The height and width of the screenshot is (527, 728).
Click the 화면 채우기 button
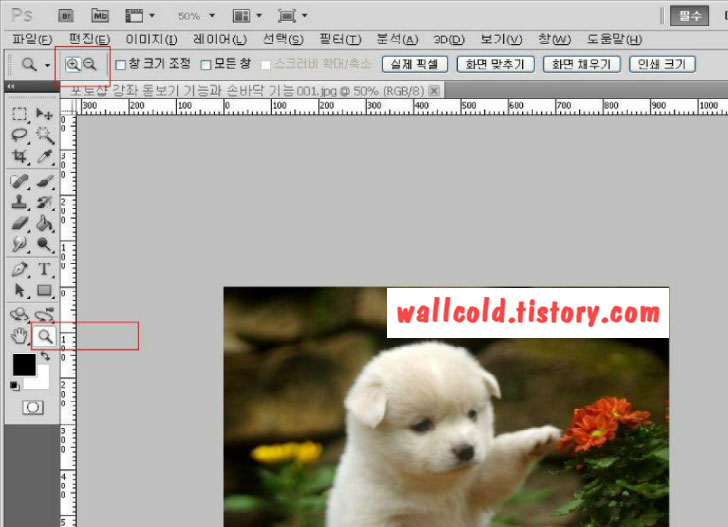pyautogui.click(x=582, y=64)
